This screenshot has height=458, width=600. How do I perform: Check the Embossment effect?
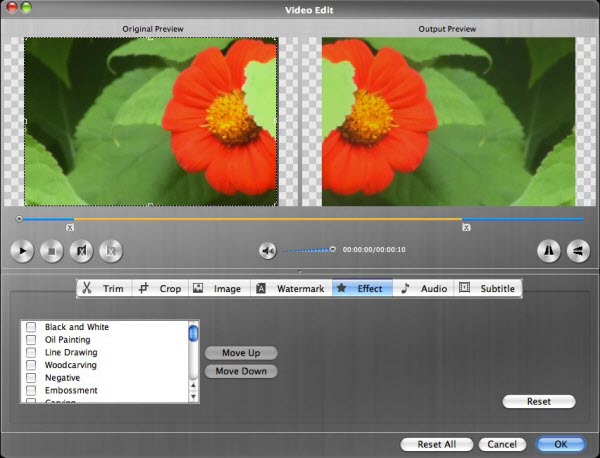31,390
